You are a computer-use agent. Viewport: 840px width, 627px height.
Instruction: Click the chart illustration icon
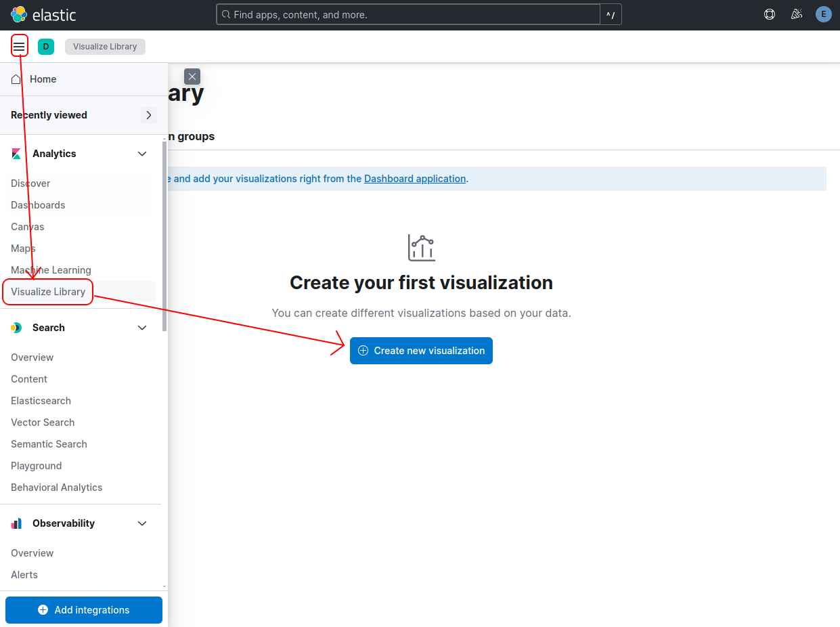click(421, 248)
